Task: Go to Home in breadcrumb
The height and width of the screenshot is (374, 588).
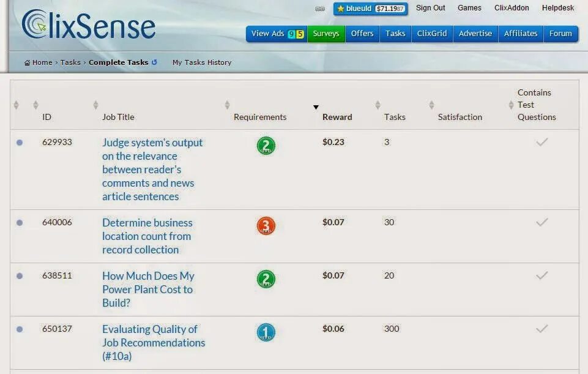Action: pos(42,62)
